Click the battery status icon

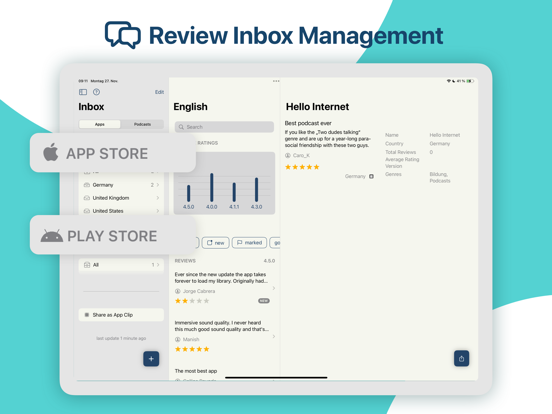pyautogui.click(x=470, y=81)
